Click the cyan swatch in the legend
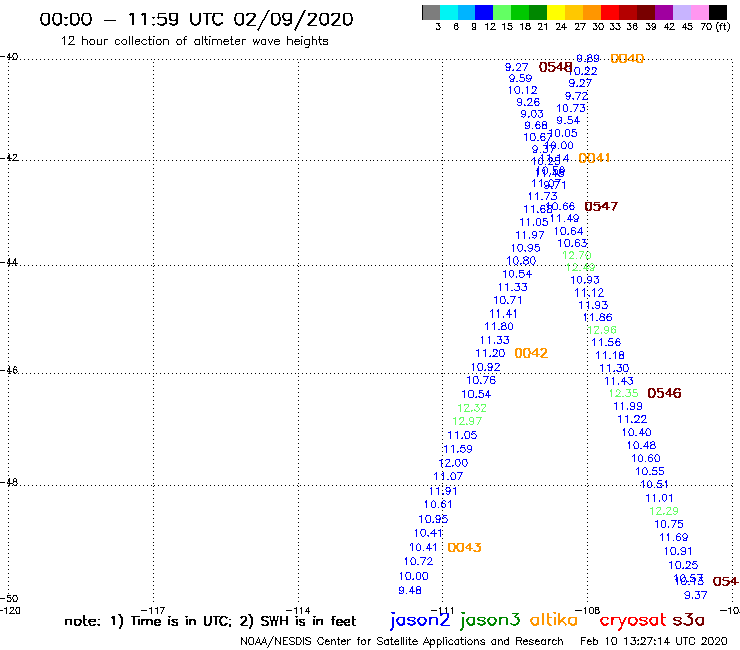The height and width of the screenshot is (650, 740). pyautogui.click(x=448, y=12)
